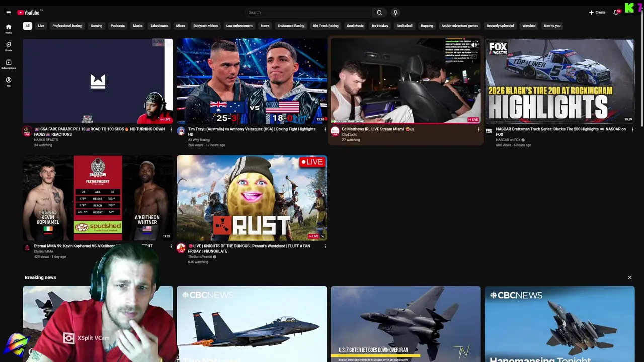The image size is (644, 362).
Task: Click the Create button
Action: coord(597,12)
